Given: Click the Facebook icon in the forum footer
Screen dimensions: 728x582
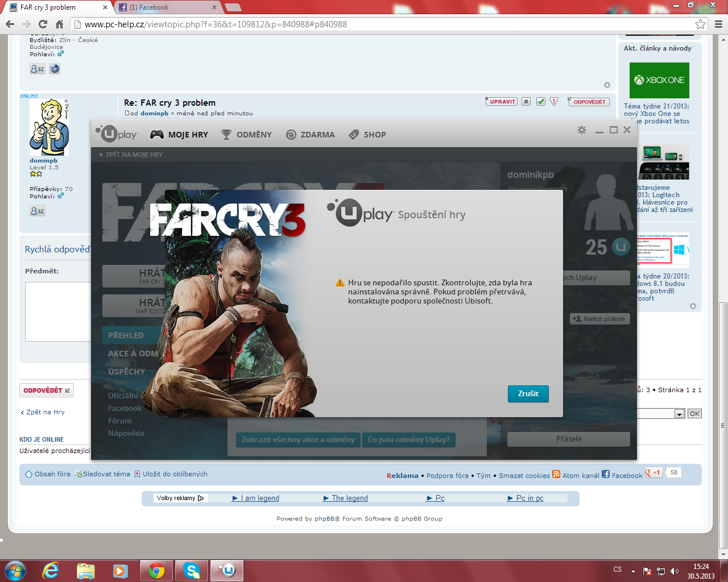Looking at the screenshot, I should click(606, 475).
